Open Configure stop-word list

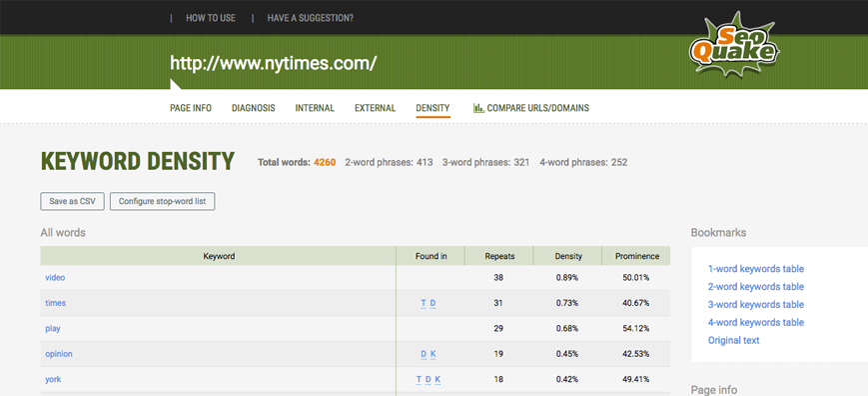pos(162,202)
